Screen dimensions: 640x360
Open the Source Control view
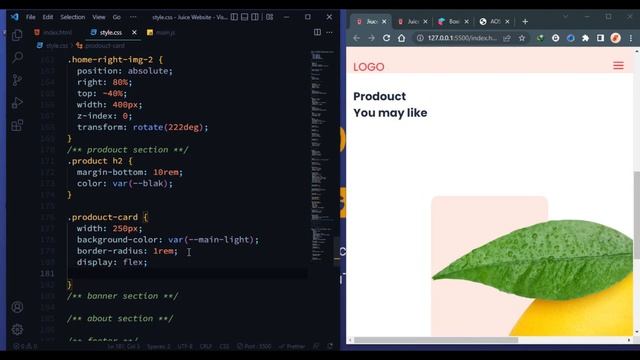[17, 80]
